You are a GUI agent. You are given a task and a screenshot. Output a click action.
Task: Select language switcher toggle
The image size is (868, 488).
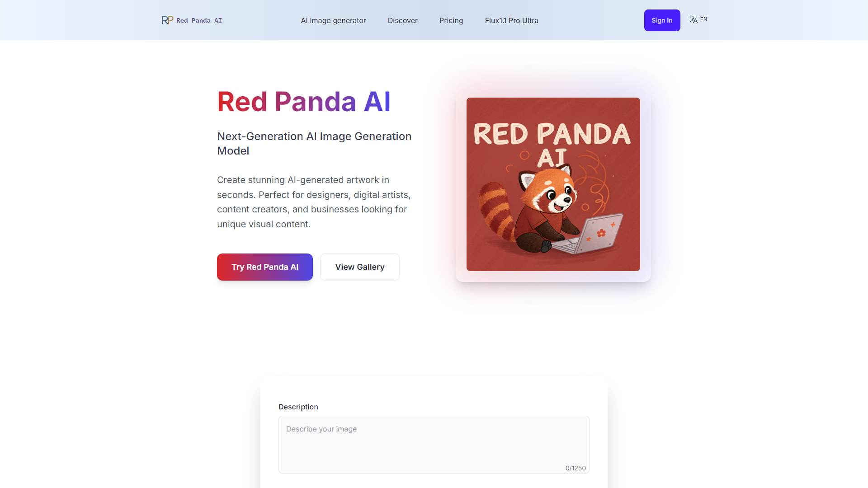tap(698, 20)
